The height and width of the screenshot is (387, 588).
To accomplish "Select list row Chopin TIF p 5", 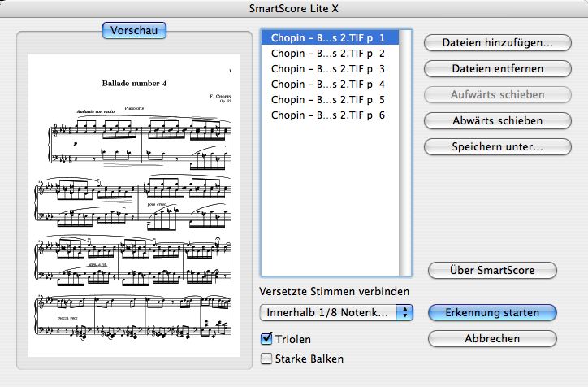I will tap(330, 99).
